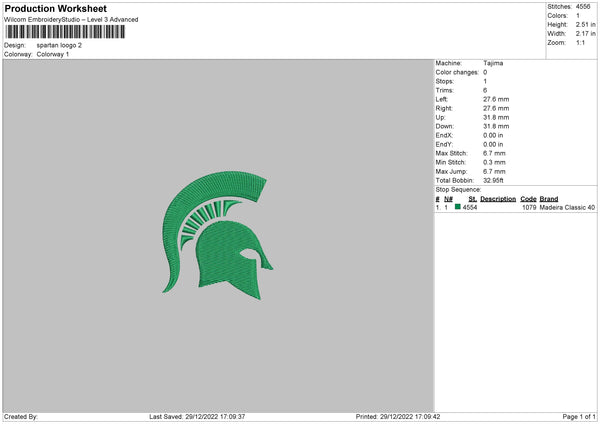Click the barcode under the worksheet title

coord(65,32)
